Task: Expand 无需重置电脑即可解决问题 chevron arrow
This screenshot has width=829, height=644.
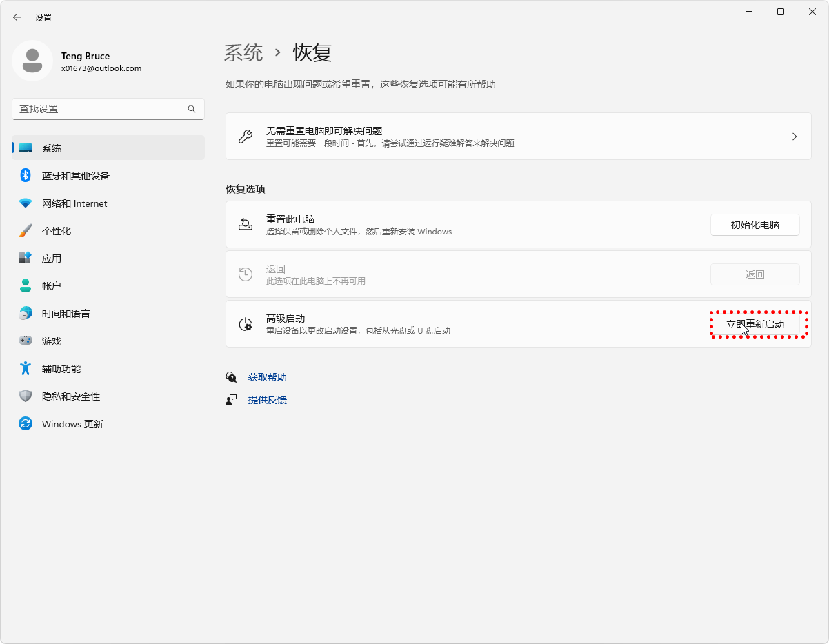Action: coord(795,137)
